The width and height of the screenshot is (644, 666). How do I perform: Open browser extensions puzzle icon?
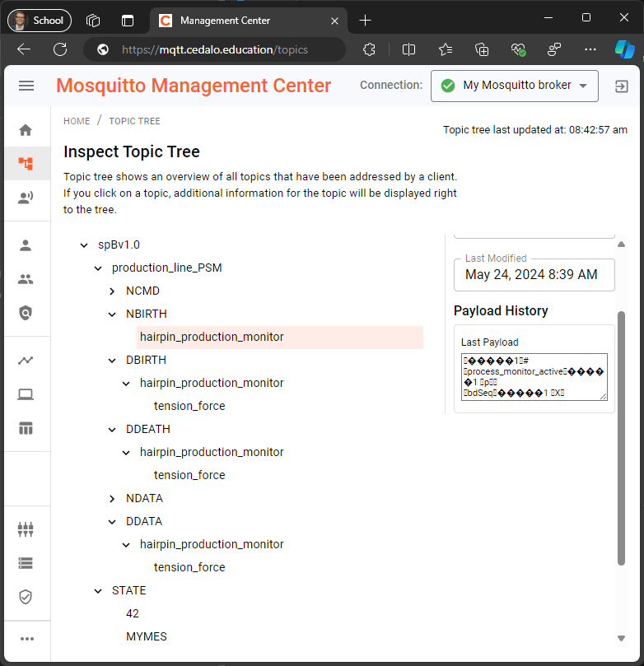pos(369,49)
